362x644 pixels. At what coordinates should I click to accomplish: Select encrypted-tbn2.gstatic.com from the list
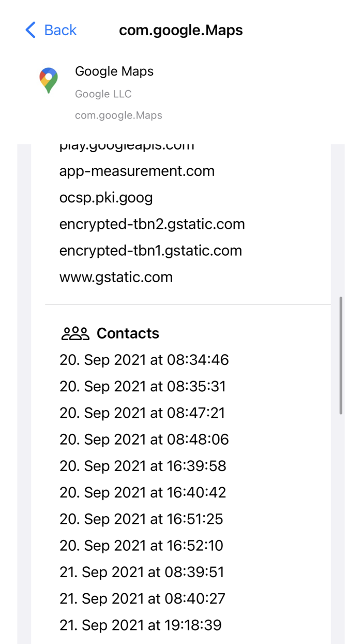(152, 224)
